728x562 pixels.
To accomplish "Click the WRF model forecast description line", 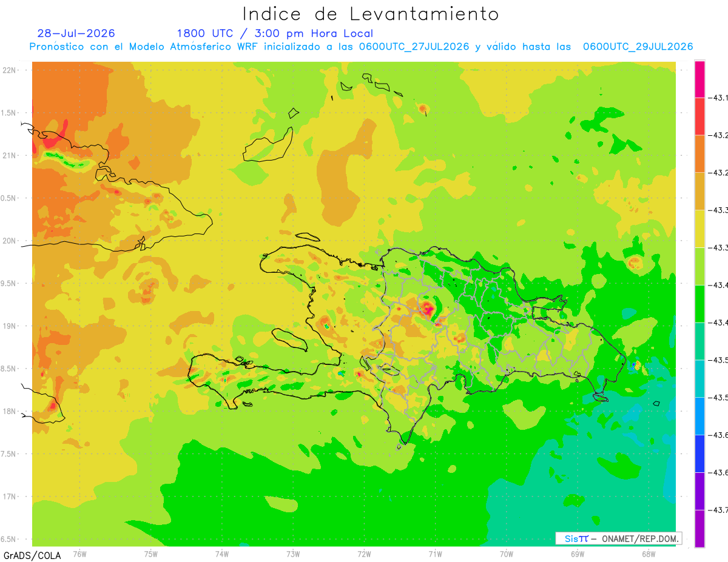I will tap(361, 47).
